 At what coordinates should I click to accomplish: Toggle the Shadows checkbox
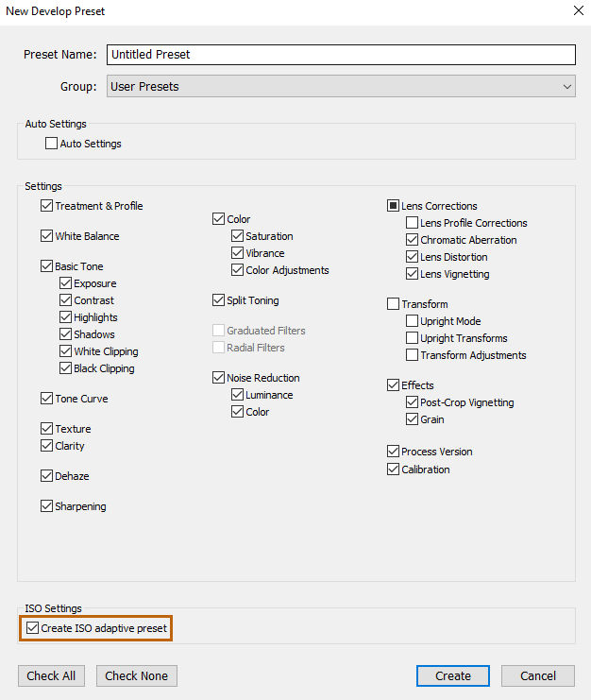pyautogui.click(x=65, y=333)
